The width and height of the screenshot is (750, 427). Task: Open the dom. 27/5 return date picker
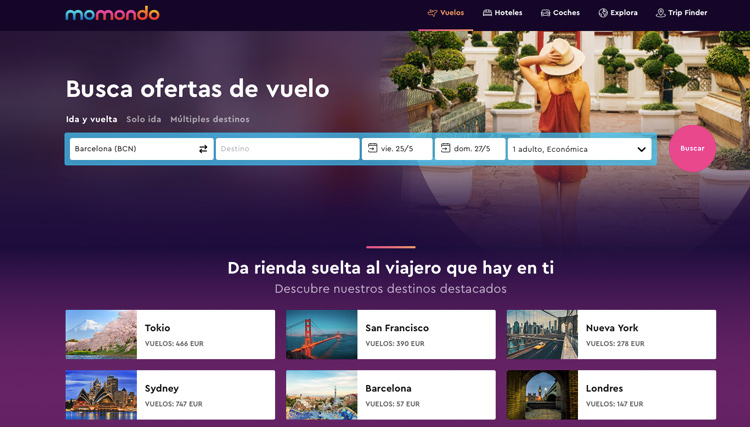pyautogui.click(x=472, y=149)
